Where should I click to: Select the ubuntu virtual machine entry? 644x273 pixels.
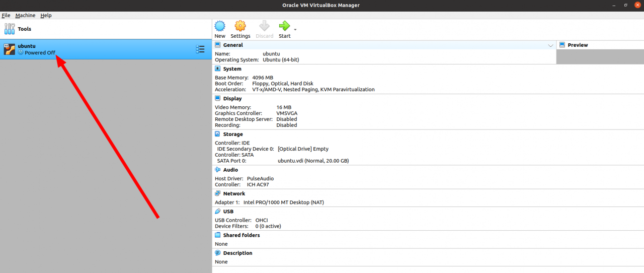[106, 49]
